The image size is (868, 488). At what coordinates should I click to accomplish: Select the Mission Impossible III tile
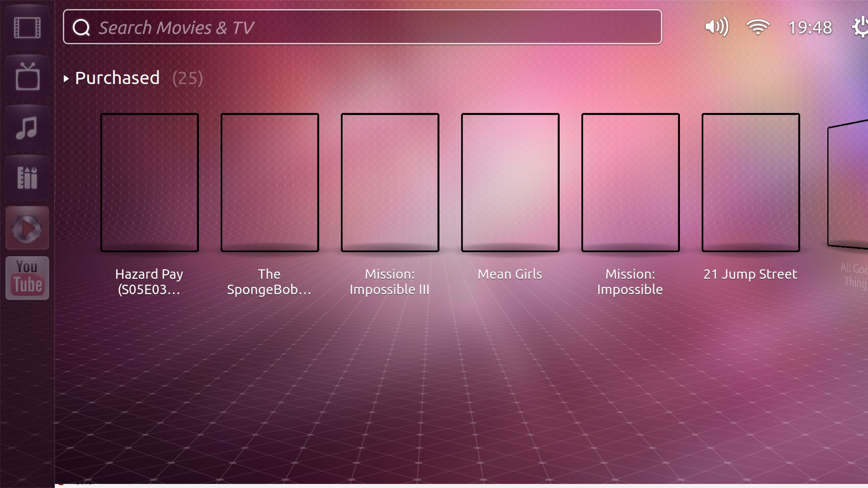(x=391, y=183)
